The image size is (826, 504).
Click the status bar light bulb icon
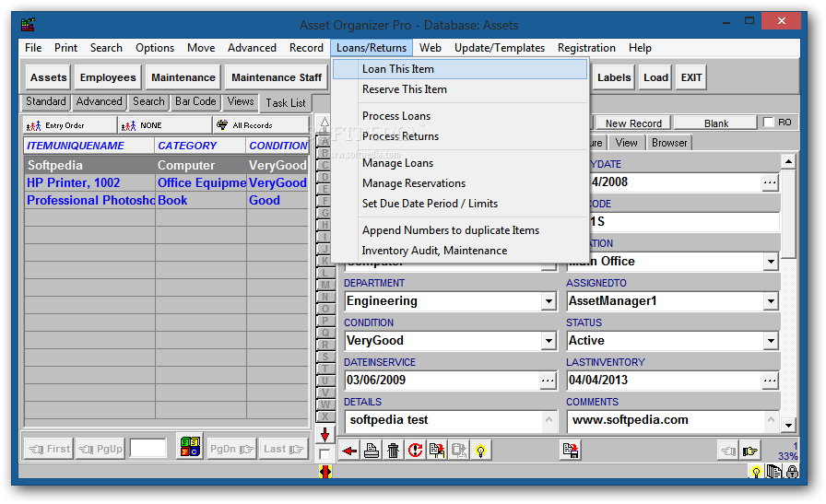tap(756, 472)
